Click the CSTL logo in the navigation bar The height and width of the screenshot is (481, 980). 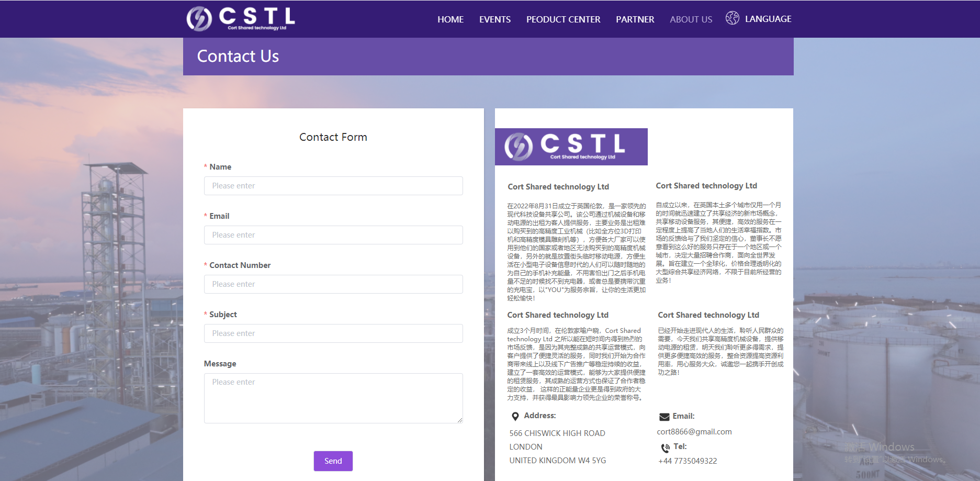[240, 19]
